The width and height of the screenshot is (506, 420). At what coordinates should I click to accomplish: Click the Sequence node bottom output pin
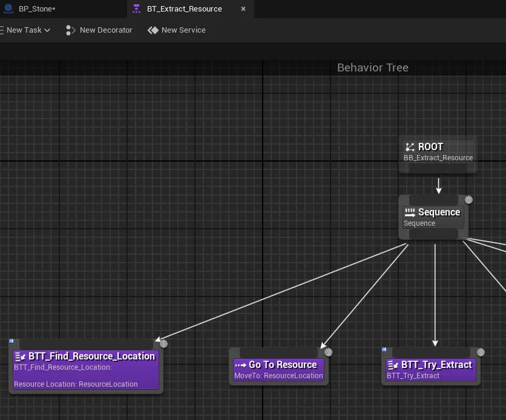(x=434, y=234)
